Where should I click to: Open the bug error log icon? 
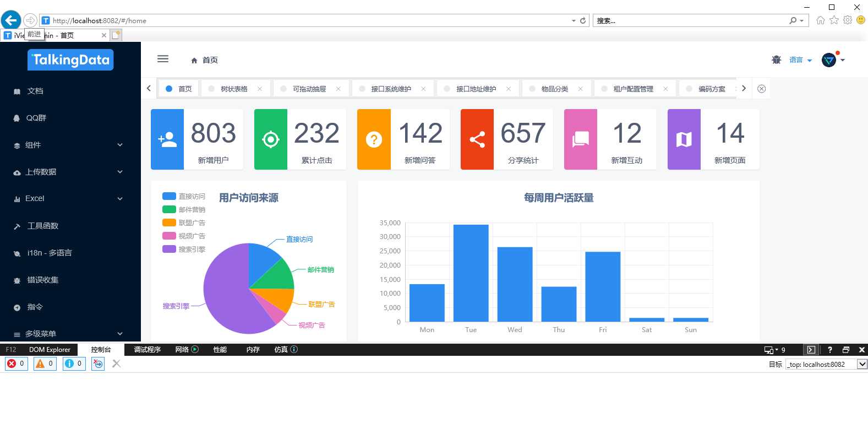click(776, 59)
